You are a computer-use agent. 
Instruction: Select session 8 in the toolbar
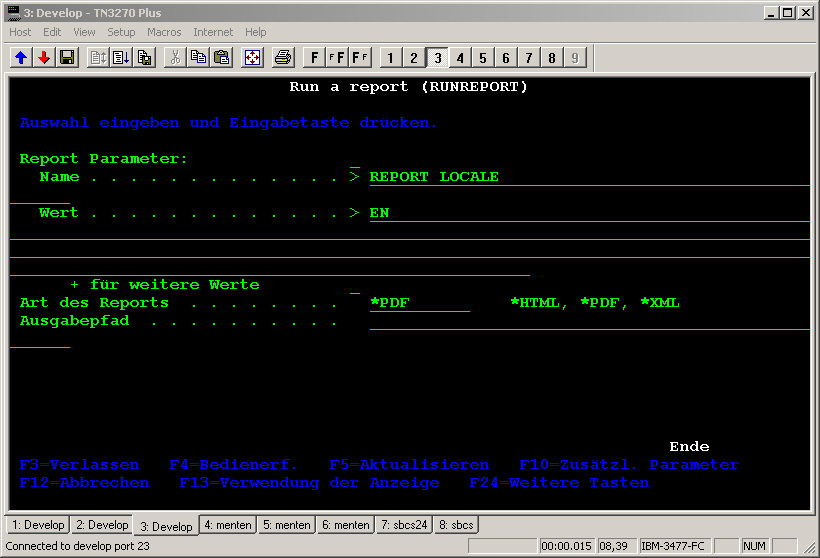coord(552,58)
